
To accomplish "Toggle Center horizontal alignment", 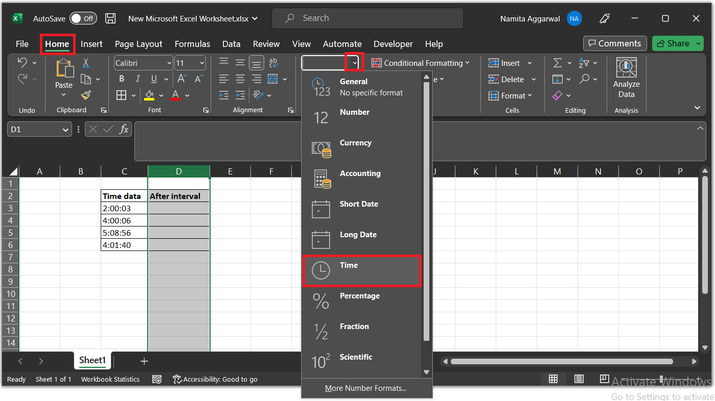I will point(240,79).
